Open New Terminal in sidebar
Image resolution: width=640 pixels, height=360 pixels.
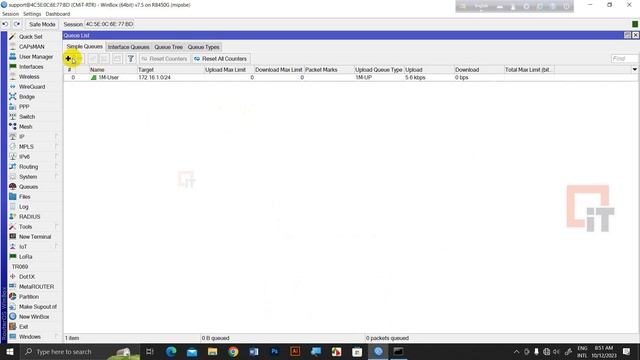tap(35, 236)
